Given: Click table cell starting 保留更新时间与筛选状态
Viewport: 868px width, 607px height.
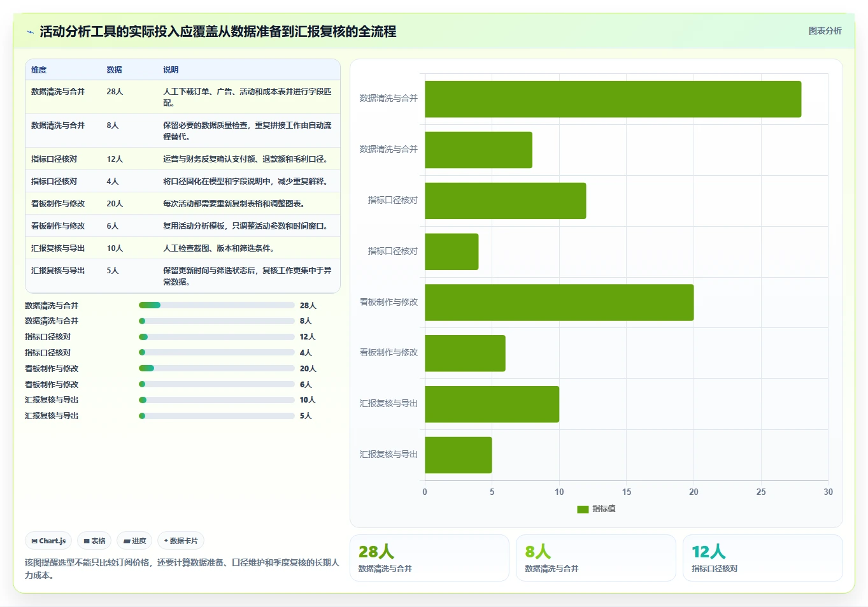Looking at the screenshot, I should coord(248,276).
